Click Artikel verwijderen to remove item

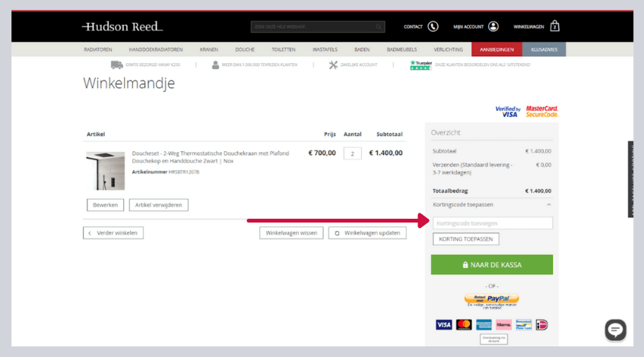[159, 205]
